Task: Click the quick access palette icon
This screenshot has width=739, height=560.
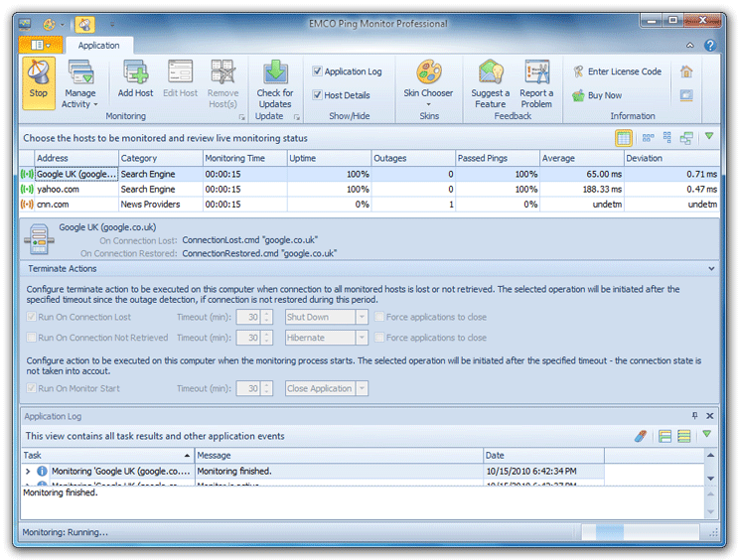Action: (49, 24)
